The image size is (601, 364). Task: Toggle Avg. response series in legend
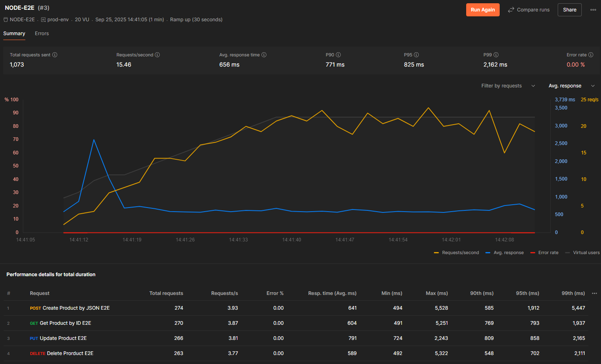(505, 253)
